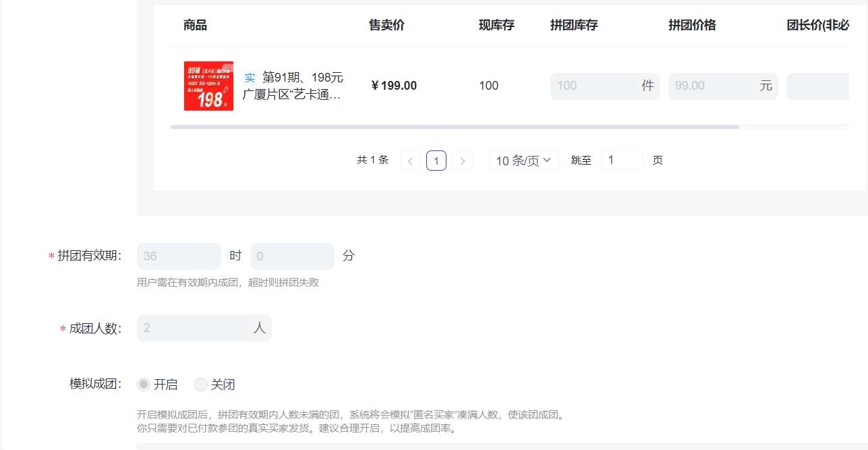Click hint text 用户需在有效期内成团
The width and height of the screenshot is (868, 450).
[228, 283]
